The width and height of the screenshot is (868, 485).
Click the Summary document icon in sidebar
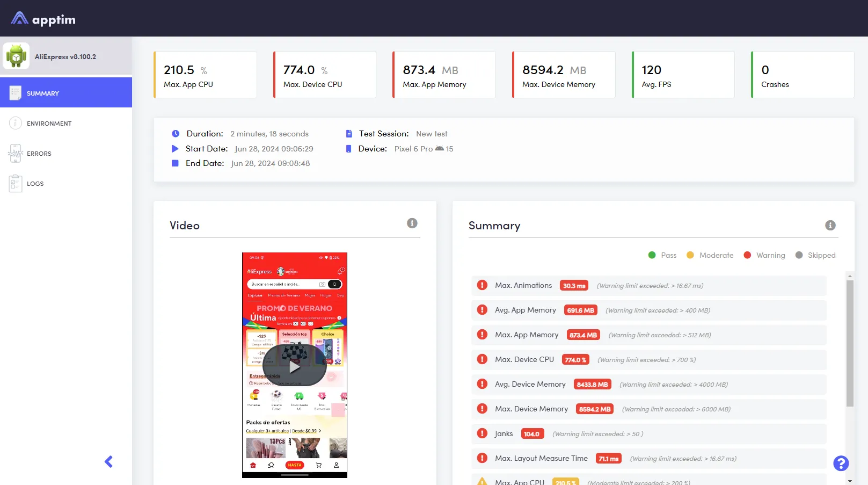(15, 93)
